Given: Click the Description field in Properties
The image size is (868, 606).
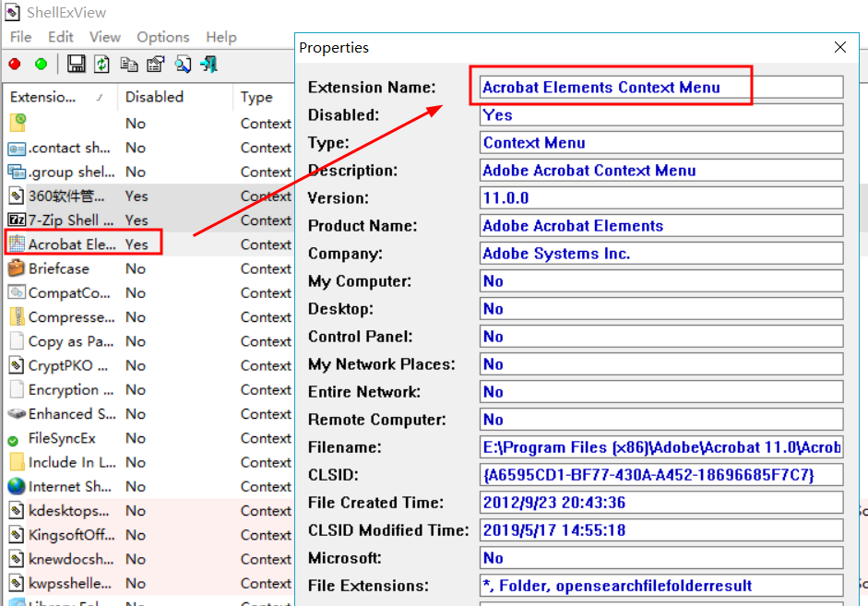Looking at the screenshot, I should coord(661,171).
